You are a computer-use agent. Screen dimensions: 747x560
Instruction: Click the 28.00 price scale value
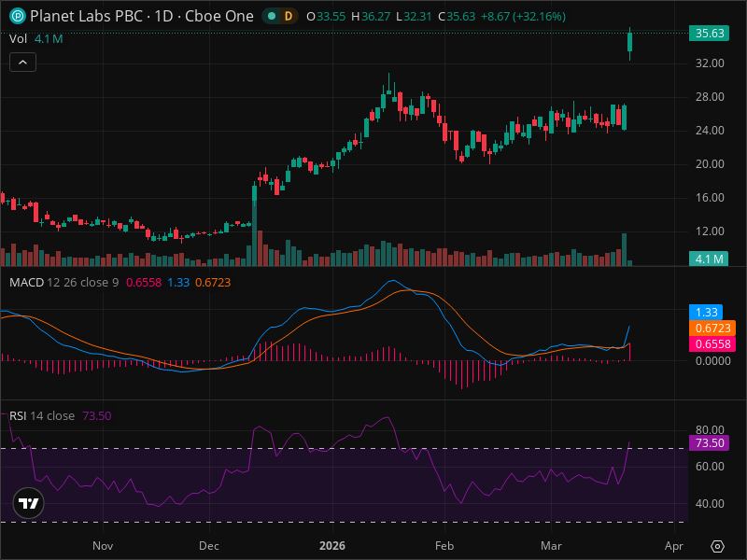click(710, 97)
